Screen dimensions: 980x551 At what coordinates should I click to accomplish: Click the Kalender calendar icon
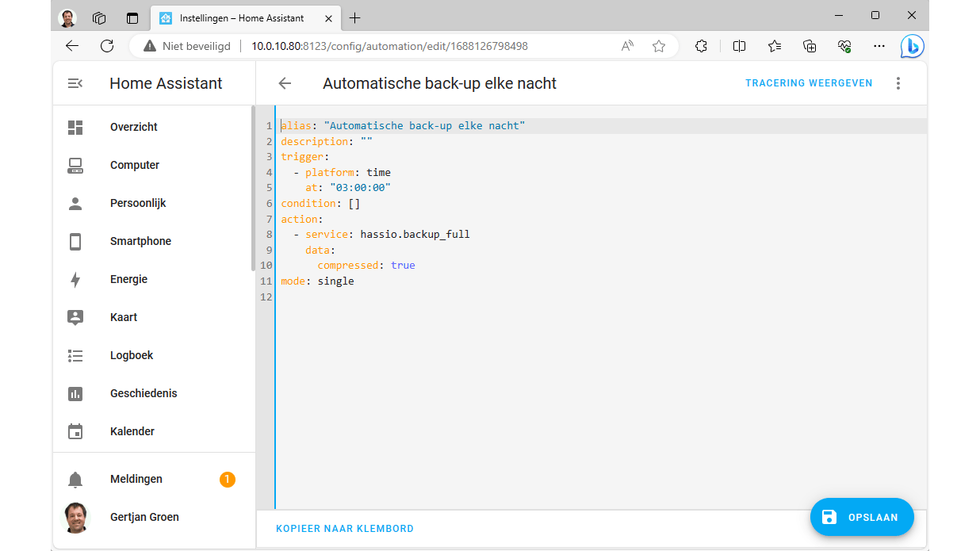point(75,431)
